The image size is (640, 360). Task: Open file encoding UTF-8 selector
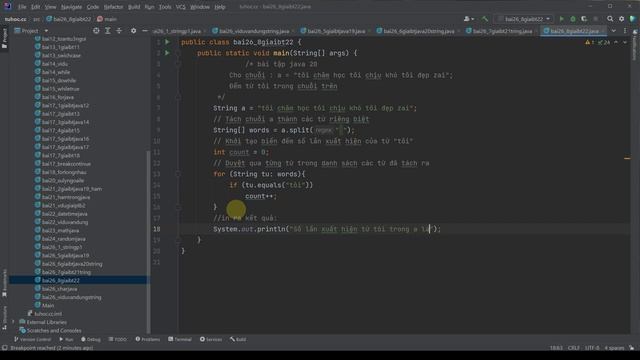[592, 348]
